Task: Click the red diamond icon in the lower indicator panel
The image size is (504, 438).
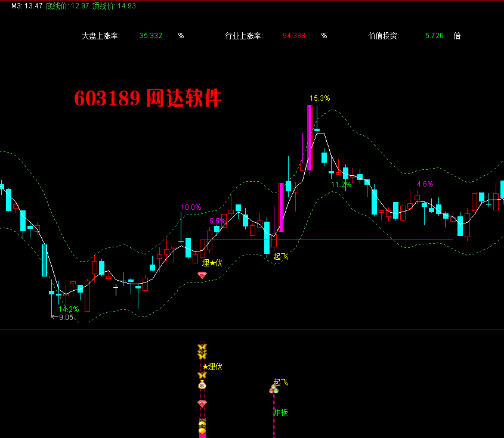Action: coord(202,403)
